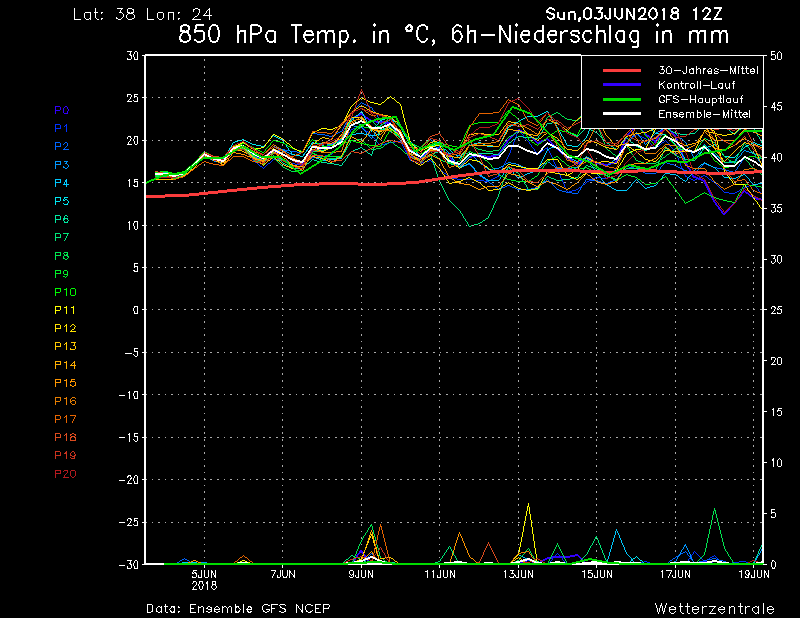Click the 850 hPa Temp. chart title

click(x=453, y=35)
